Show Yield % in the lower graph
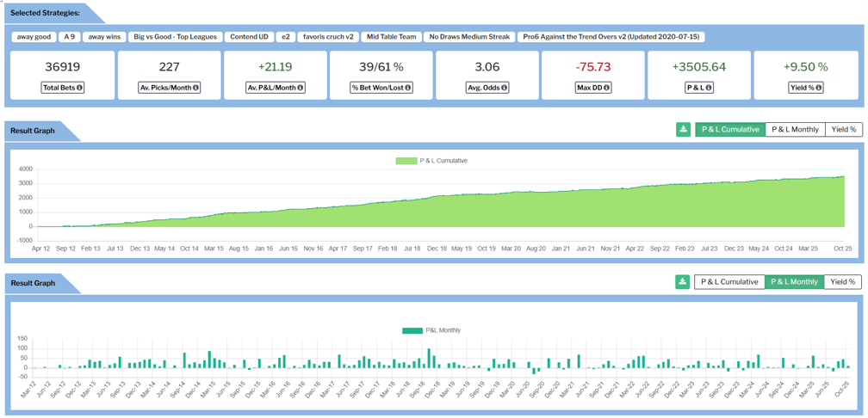This screenshot has height=418, width=868. coord(843,282)
